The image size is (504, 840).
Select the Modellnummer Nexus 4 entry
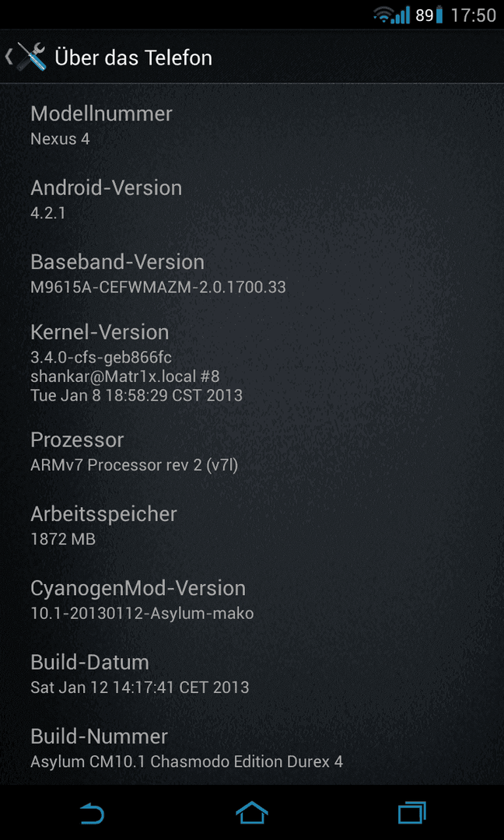[252, 125]
